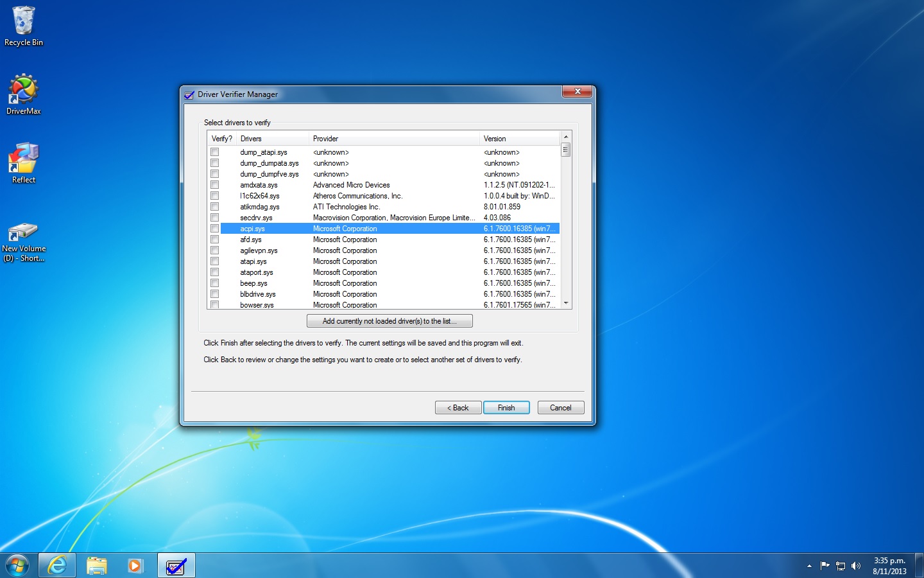Sort by the Provider column header
The image size is (924, 578).
395,139
